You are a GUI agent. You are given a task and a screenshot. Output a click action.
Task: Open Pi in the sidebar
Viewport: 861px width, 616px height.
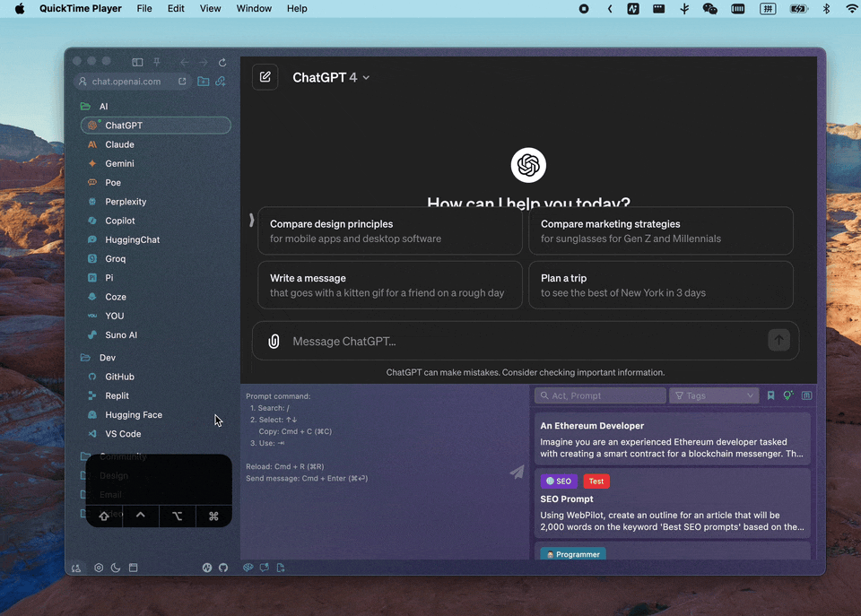156,278
